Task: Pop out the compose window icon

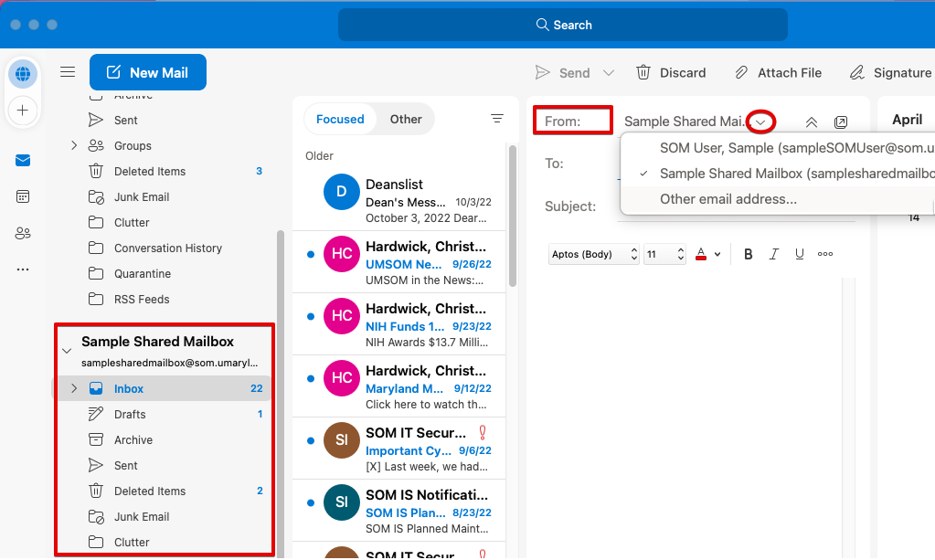Action: [x=841, y=122]
